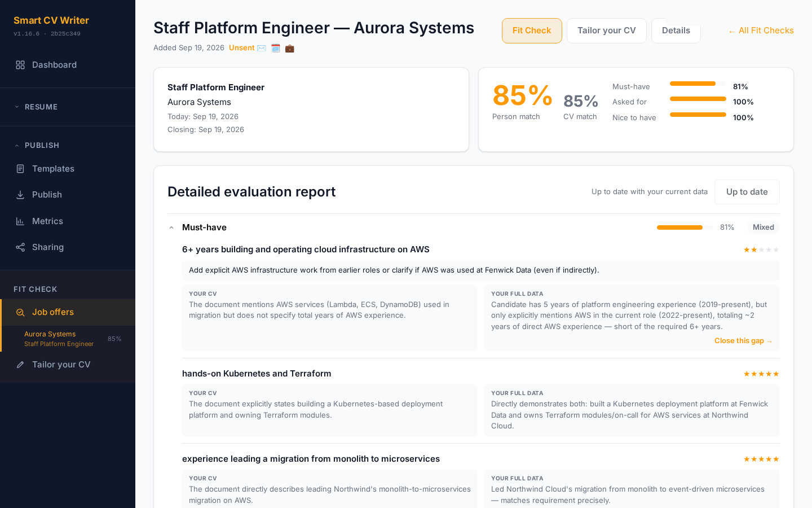
Task: Click the 85% Person match score
Action: click(x=522, y=95)
